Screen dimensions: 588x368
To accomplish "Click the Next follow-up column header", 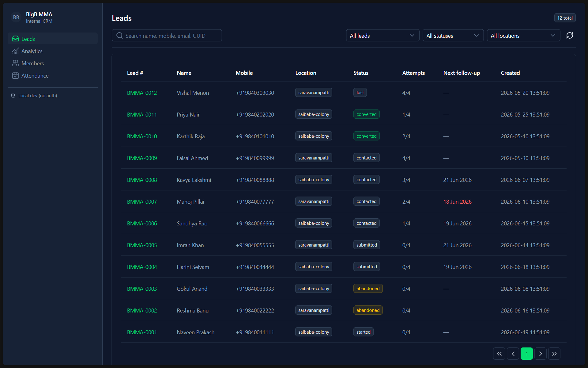I will click(462, 73).
